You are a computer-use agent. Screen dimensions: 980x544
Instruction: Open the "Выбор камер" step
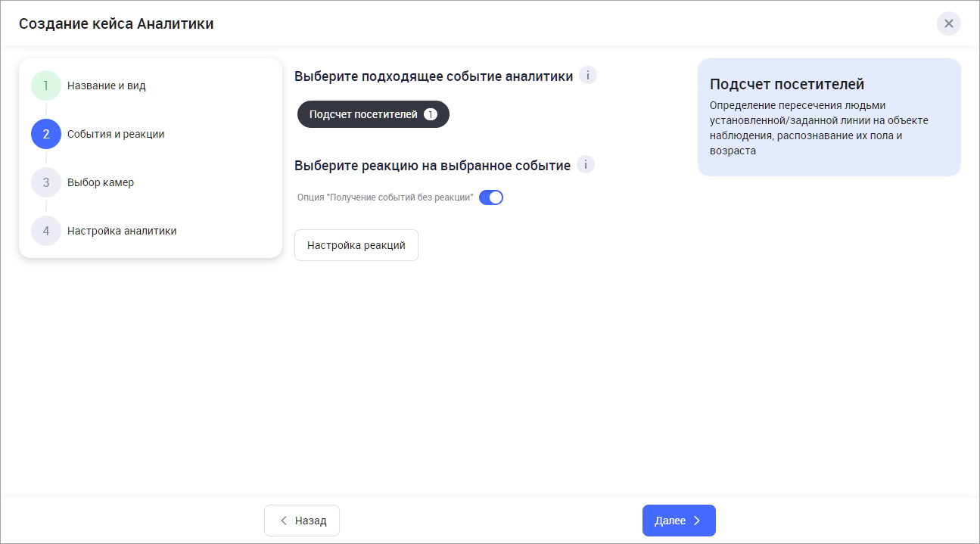100,182
